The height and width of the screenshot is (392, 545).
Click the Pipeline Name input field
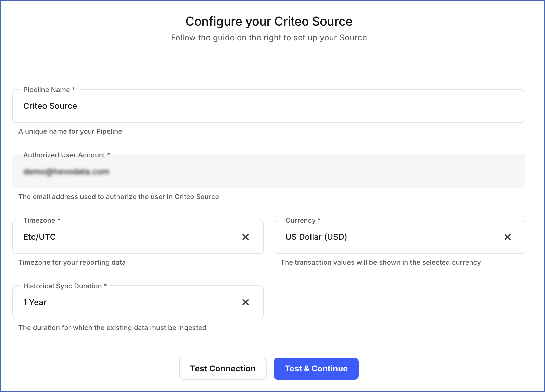tap(269, 106)
